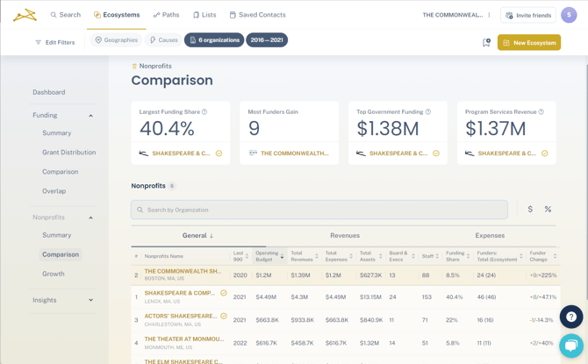Open the three-dot menu beside organization name
588x364 pixels.
click(490, 15)
